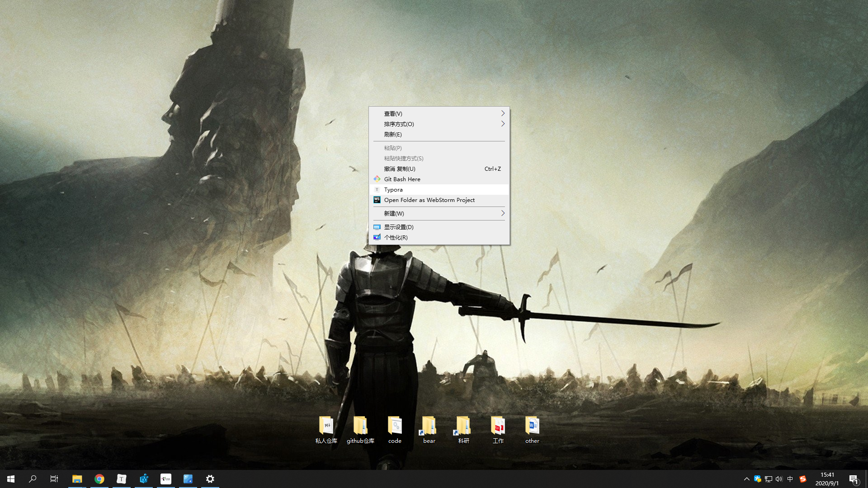Select Git Bash Here from the menu

pos(402,179)
